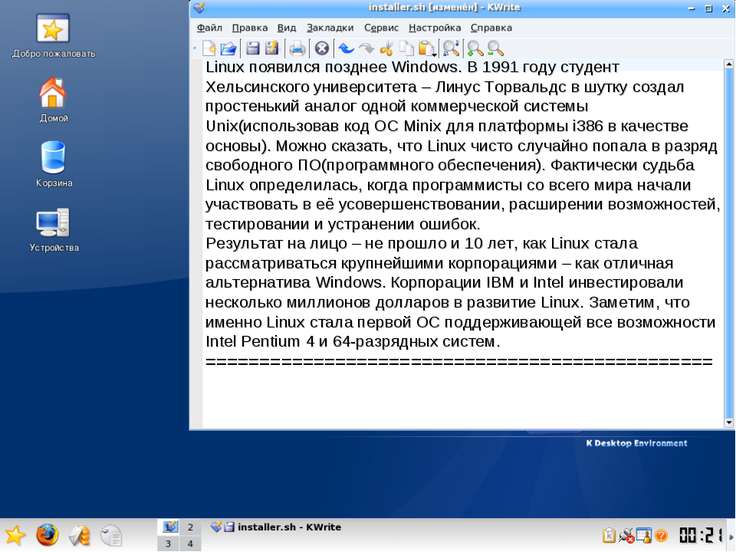This screenshot has width=736, height=552.
Task: Open the Справка menu
Action: [491, 28]
